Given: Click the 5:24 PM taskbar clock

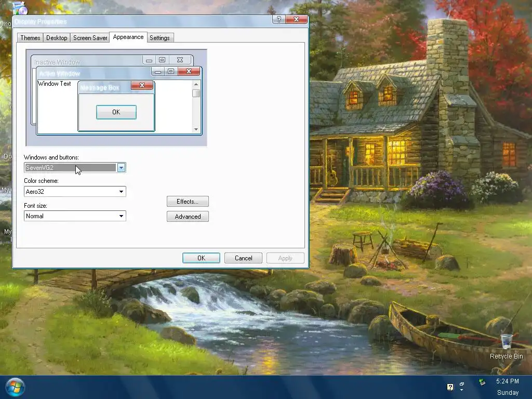Looking at the screenshot, I should pyautogui.click(x=508, y=381).
